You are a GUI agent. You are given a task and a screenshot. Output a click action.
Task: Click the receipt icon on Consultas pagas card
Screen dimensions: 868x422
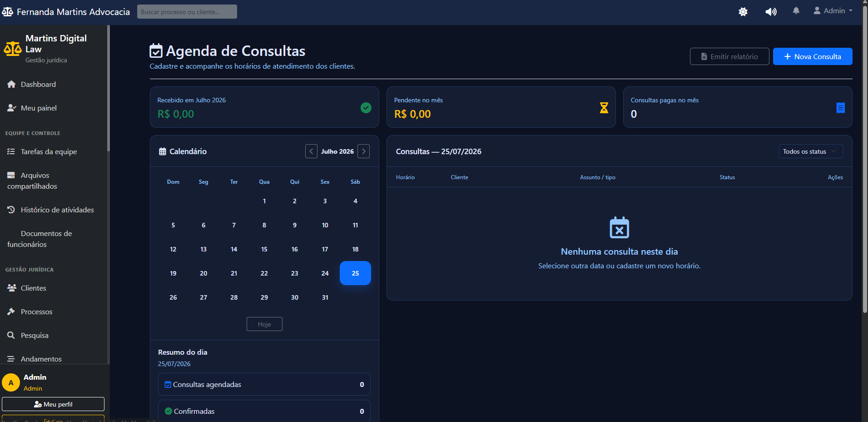pos(840,108)
